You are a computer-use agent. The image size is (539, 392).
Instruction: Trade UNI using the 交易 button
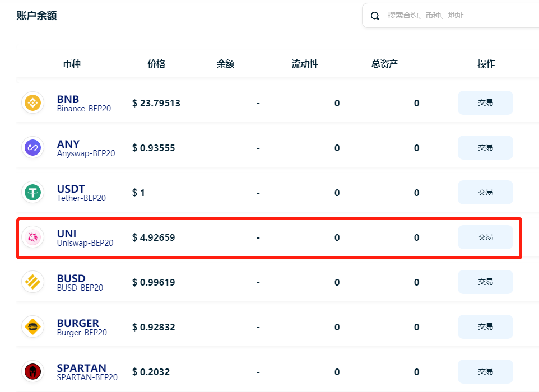pyautogui.click(x=485, y=237)
